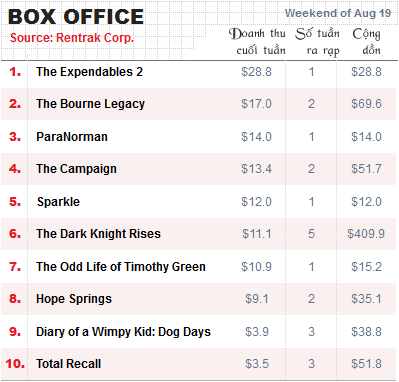Click the $409.9 cumulative total value

point(366,234)
